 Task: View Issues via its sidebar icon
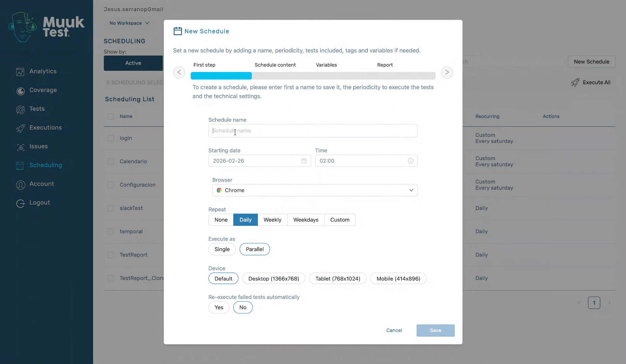(21, 147)
